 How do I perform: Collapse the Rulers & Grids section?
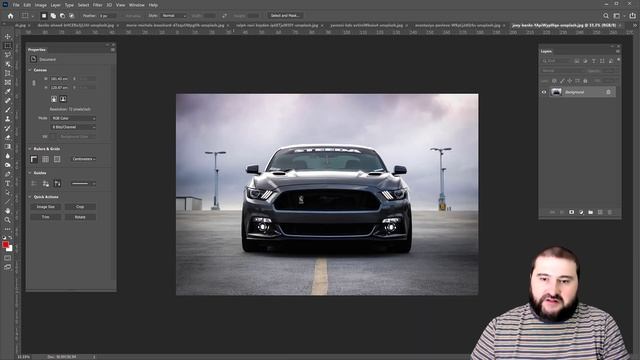(30, 149)
